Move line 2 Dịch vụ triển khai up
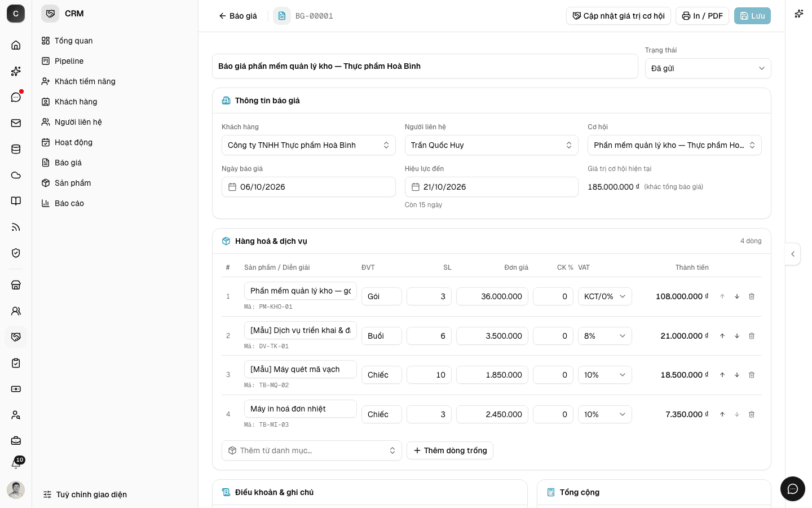Viewport: 812px width, 508px height. click(x=722, y=336)
